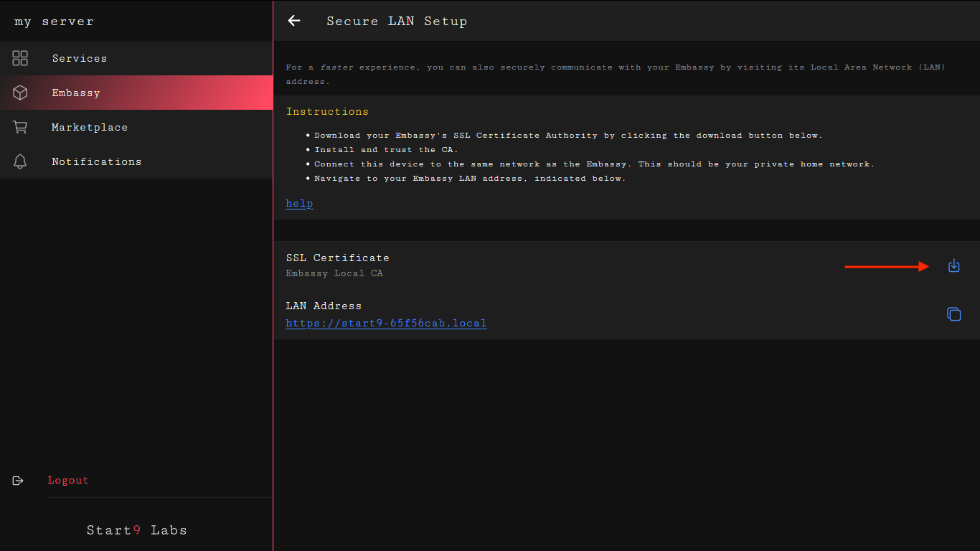This screenshot has width=980, height=551.
Task: Click the Logout door icon
Action: [x=19, y=481]
